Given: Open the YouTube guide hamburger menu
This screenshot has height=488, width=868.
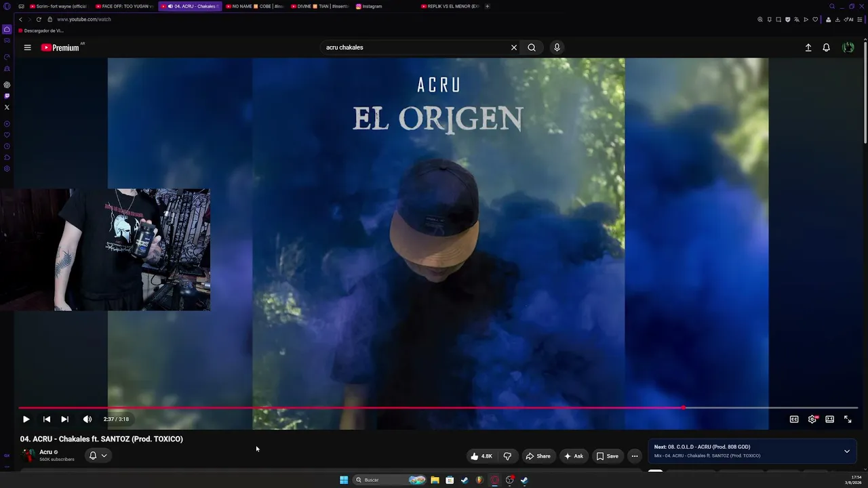Looking at the screenshot, I should pos(27,47).
